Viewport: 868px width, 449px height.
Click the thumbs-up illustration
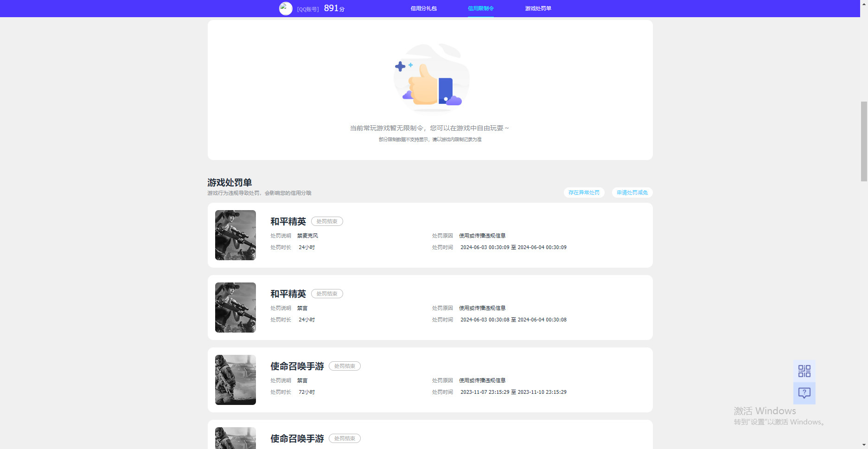[x=431, y=77]
